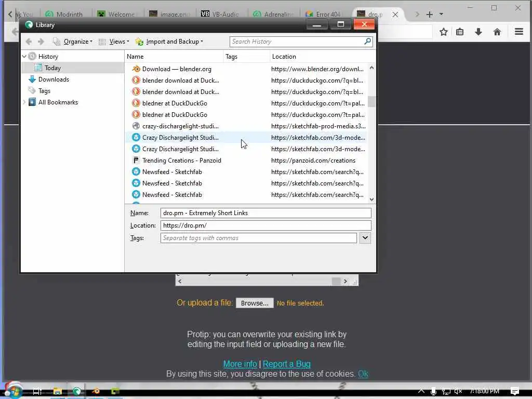Open the list all tabs dropdown
Viewport: 532px width, 399px height.
coord(441,14)
